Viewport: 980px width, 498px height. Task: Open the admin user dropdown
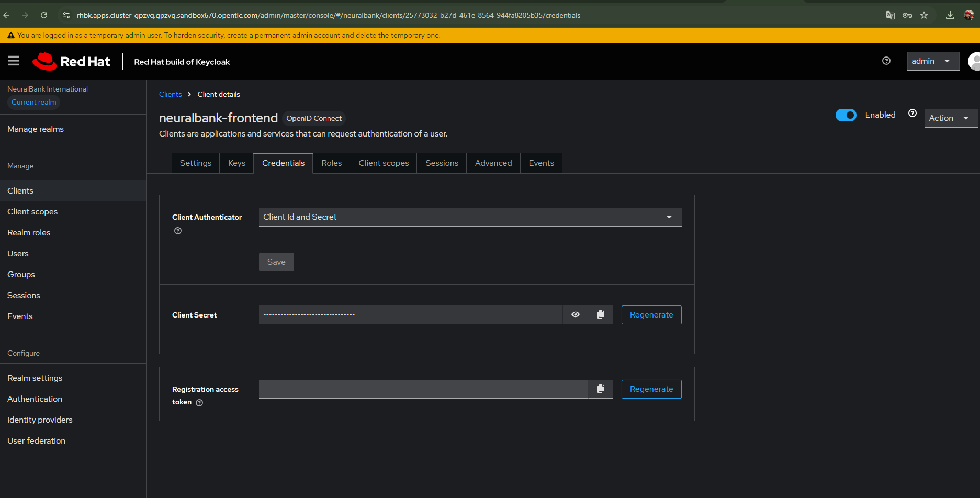[x=933, y=61]
